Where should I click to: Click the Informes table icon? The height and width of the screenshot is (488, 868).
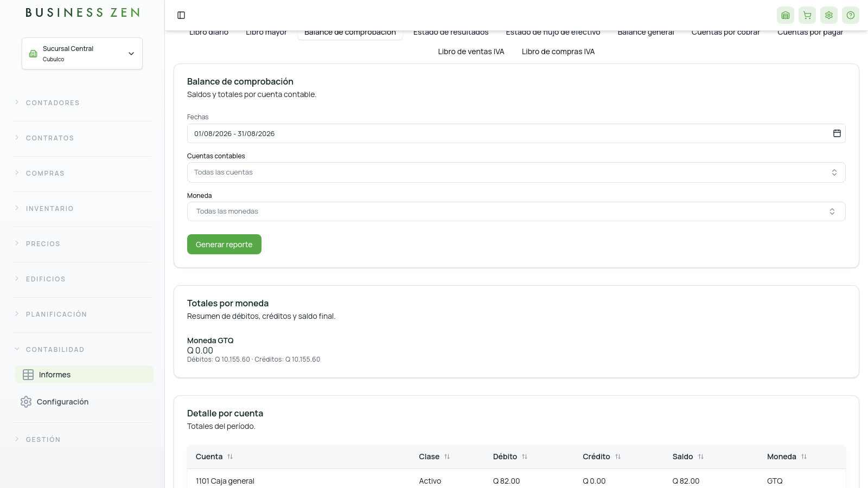(28, 375)
